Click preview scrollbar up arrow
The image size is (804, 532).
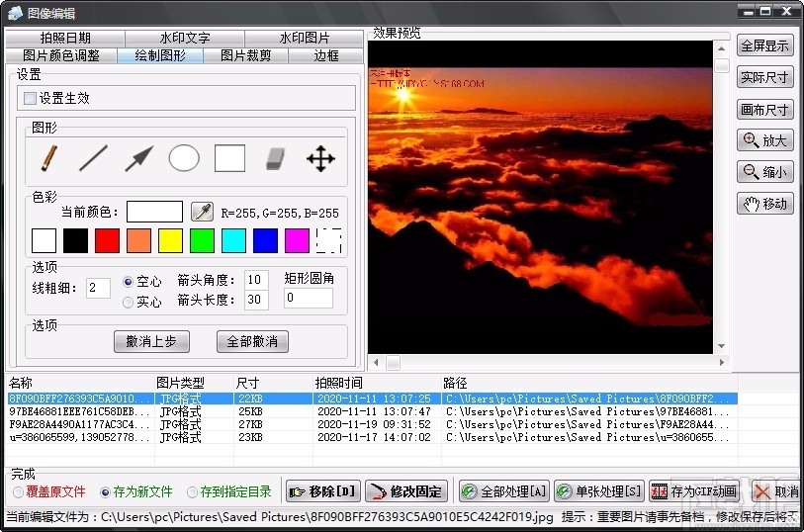click(722, 48)
